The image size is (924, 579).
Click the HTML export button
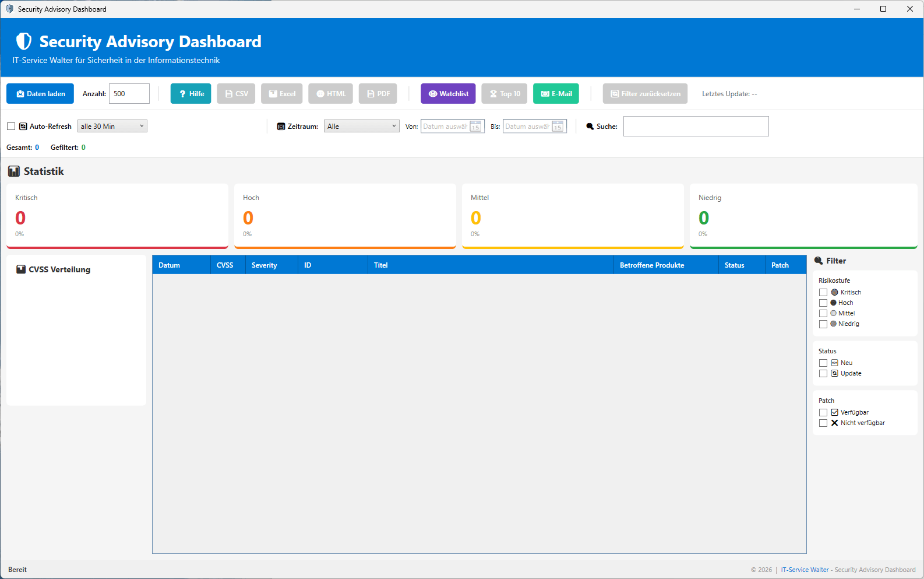[330, 94]
